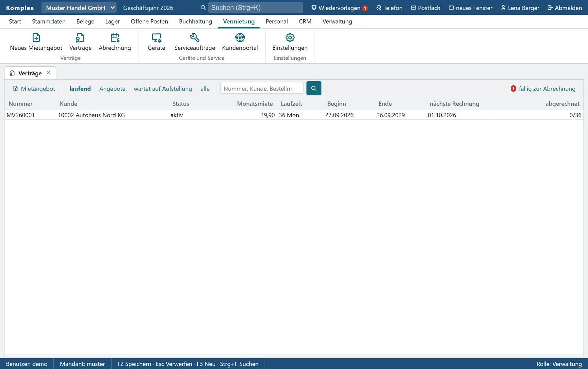Screen dimensions: 588x369
Task: Open the Telefon headset item
Action: click(x=389, y=8)
